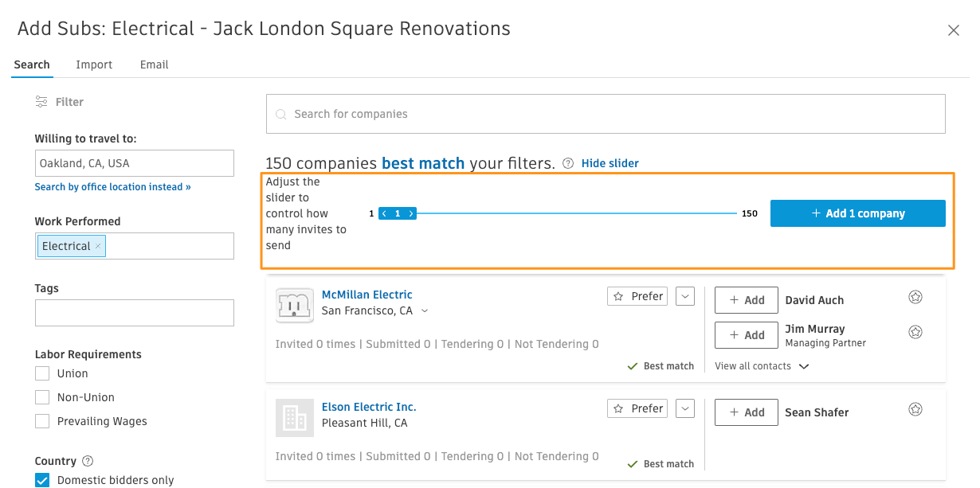
Task: Click McMillan Electric logo thumbnail
Action: pos(294,305)
